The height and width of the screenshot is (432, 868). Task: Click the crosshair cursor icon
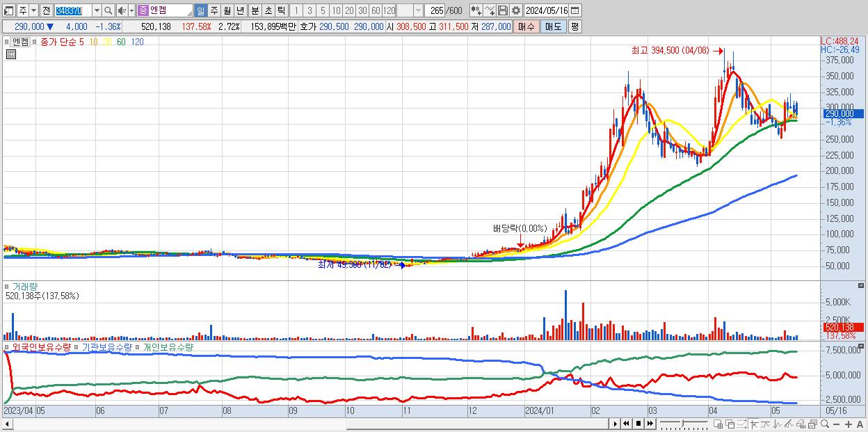pyautogui.click(x=754, y=424)
